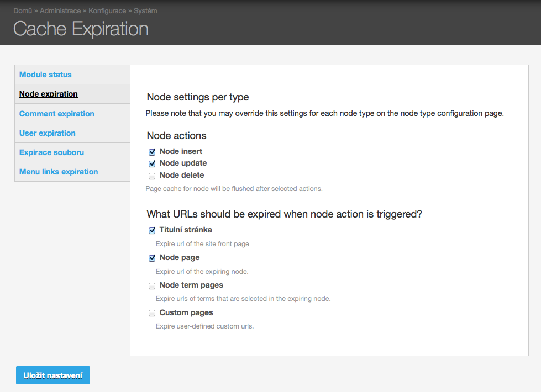The height and width of the screenshot is (392, 541).
Task: Open the Administrace breadcrumb link
Action: click(60, 10)
